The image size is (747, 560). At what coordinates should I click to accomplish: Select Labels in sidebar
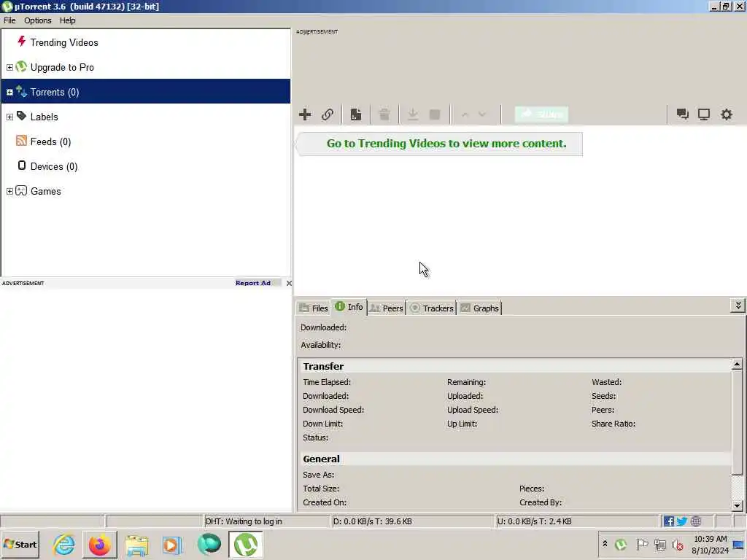pyautogui.click(x=44, y=117)
